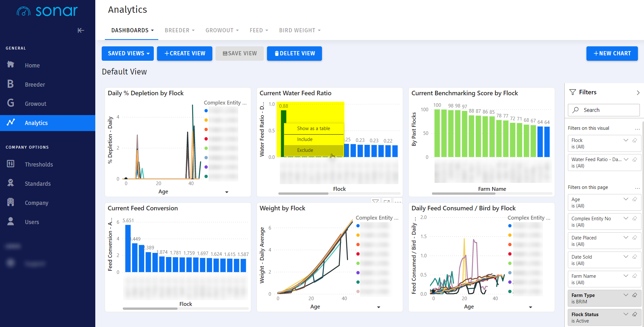Clear the Date Sold filter
The width and height of the screenshot is (644, 327).
click(x=635, y=257)
